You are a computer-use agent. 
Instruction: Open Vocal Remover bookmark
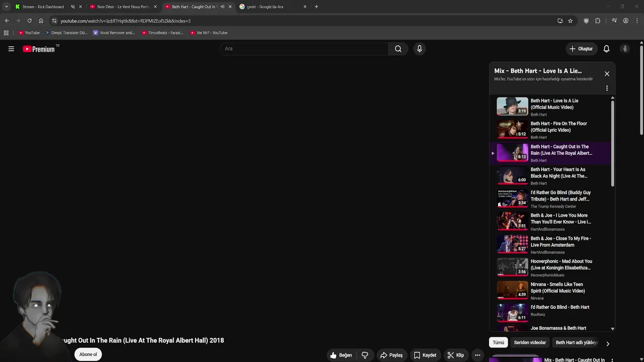(x=114, y=33)
